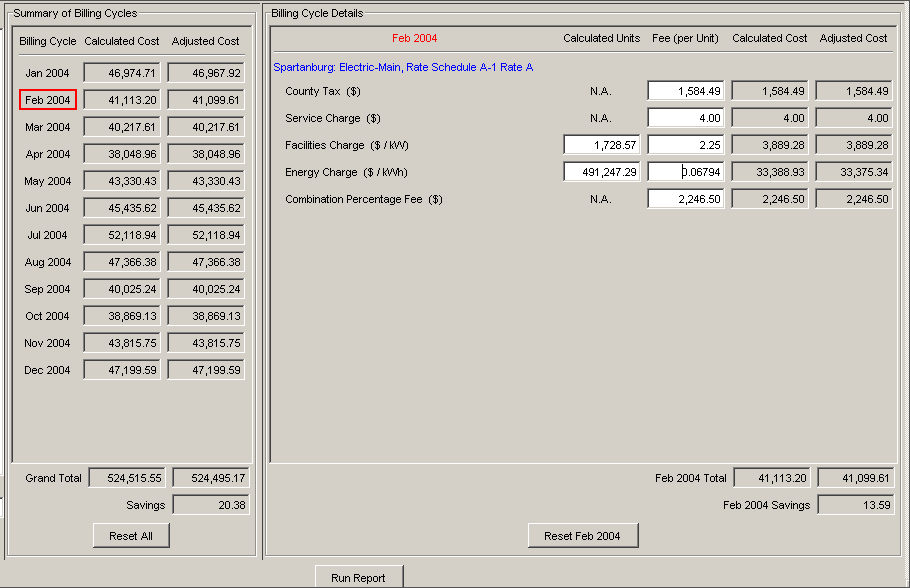Click the Spartanburg Electric-Main rate schedule link

[403, 67]
